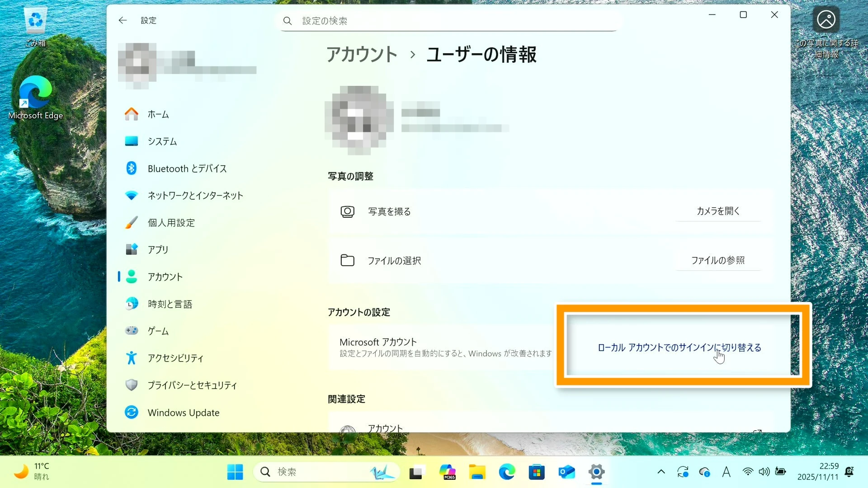868x488 pixels.
Task: Click カメラを開く button
Action: tap(718, 211)
